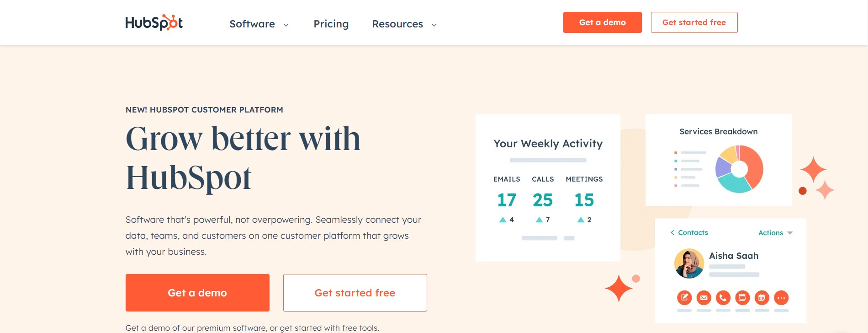Open the Pricing menu item

point(331,24)
